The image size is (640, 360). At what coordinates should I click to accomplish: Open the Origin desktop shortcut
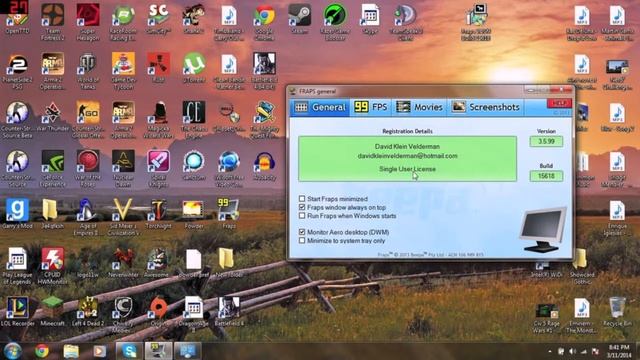tap(158, 311)
